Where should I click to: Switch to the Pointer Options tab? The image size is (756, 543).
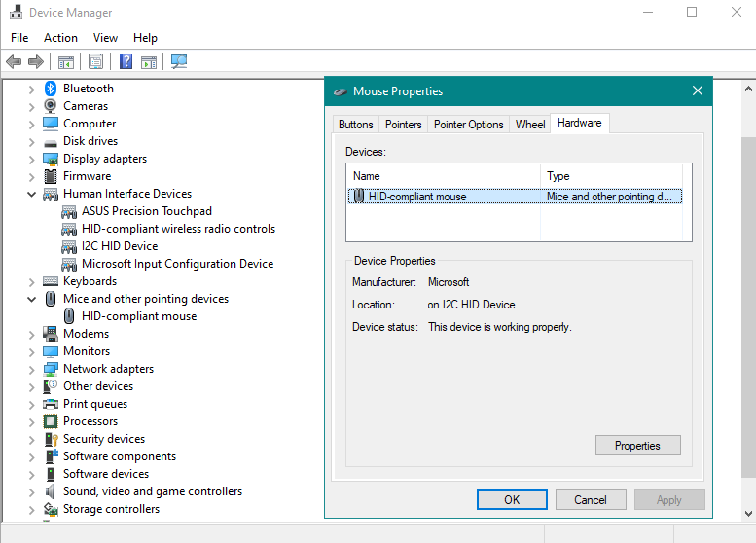pyautogui.click(x=469, y=125)
